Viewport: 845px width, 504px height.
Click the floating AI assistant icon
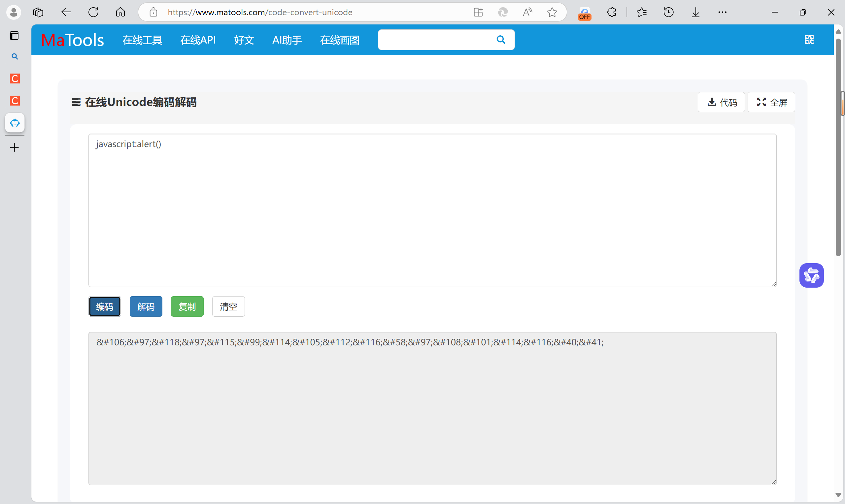[811, 275]
